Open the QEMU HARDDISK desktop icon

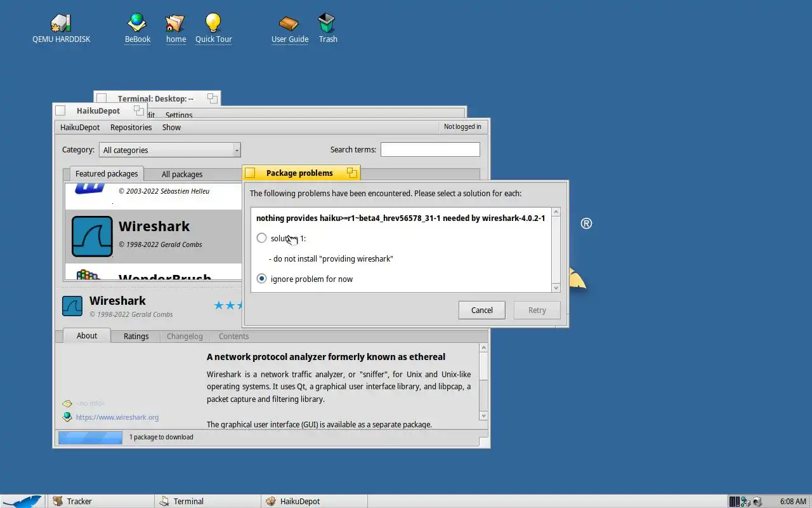click(x=61, y=24)
